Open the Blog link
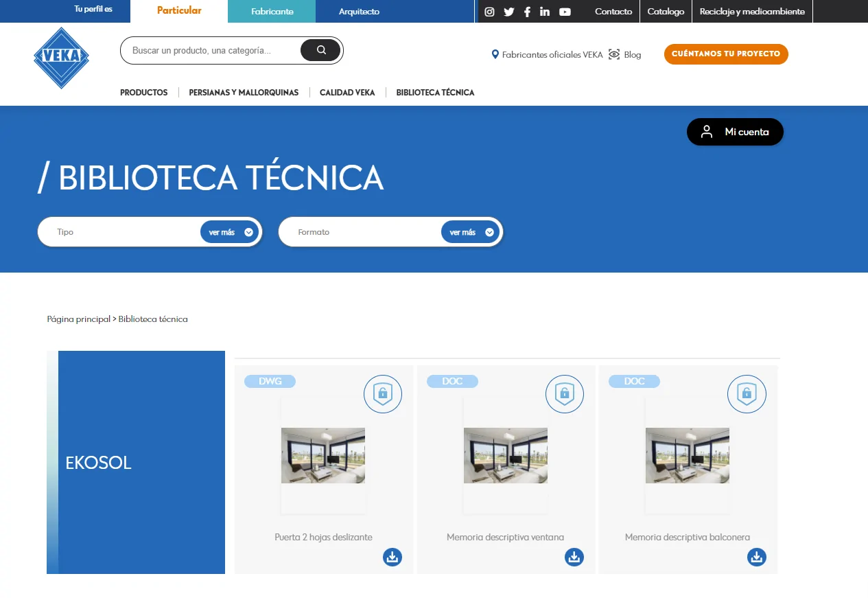Image resolution: width=868 pixels, height=598 pixels. click(633, 55)
